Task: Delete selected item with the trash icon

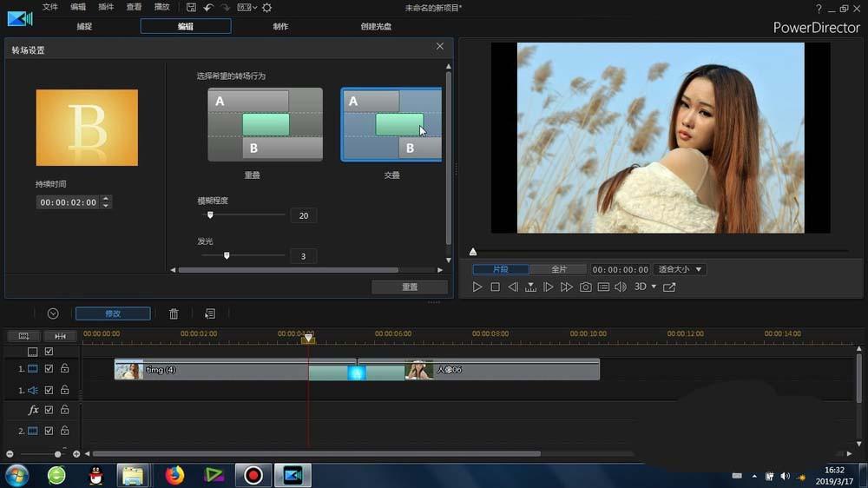Action: [174, 313]
